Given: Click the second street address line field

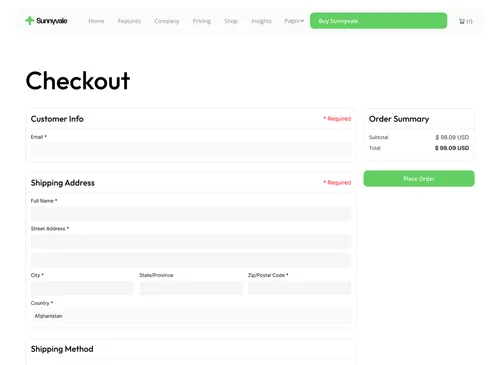Looking at the screenshot, I should (x=191, y=261).
